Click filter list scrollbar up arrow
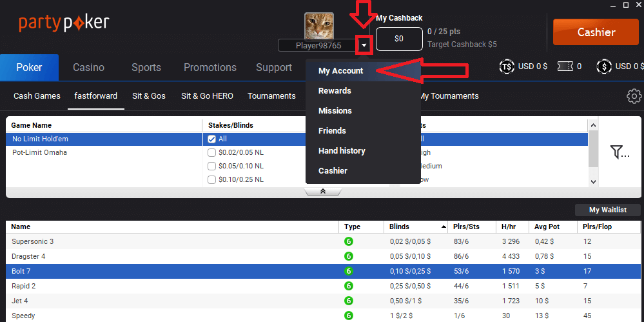This screenshot has width=644, height=322. point(593,125)
